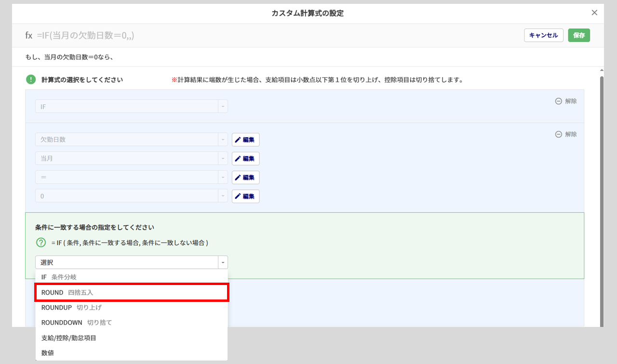Click the red ※ rounding note text
The image size is (617, 364).
tap(317, 80)
